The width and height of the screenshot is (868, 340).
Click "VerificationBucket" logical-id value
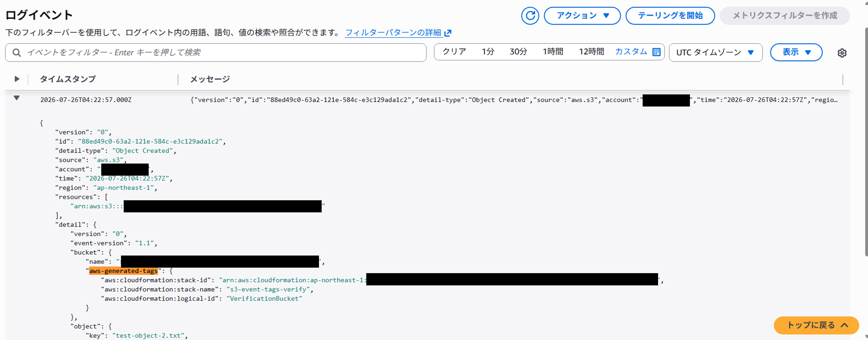pos(264,299)
